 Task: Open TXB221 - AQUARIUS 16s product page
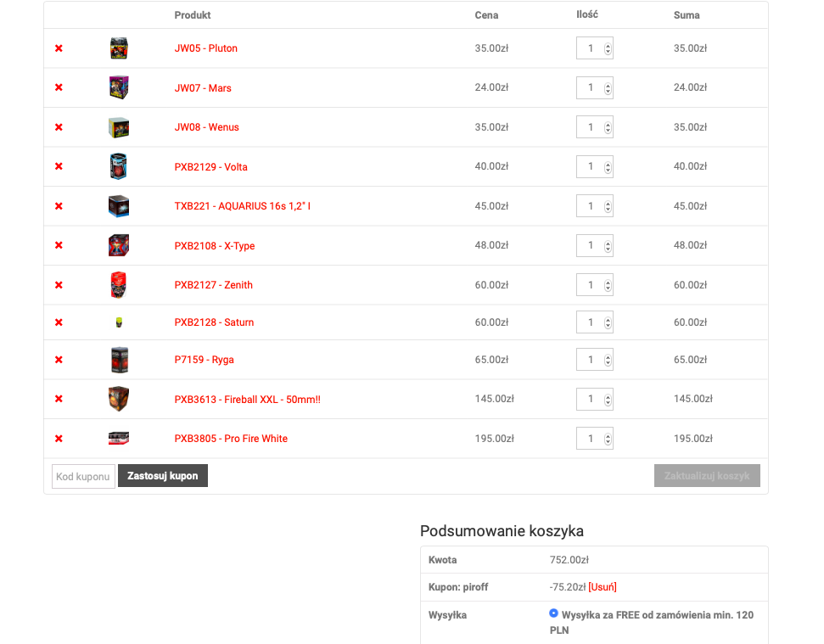tap(242, 206)
